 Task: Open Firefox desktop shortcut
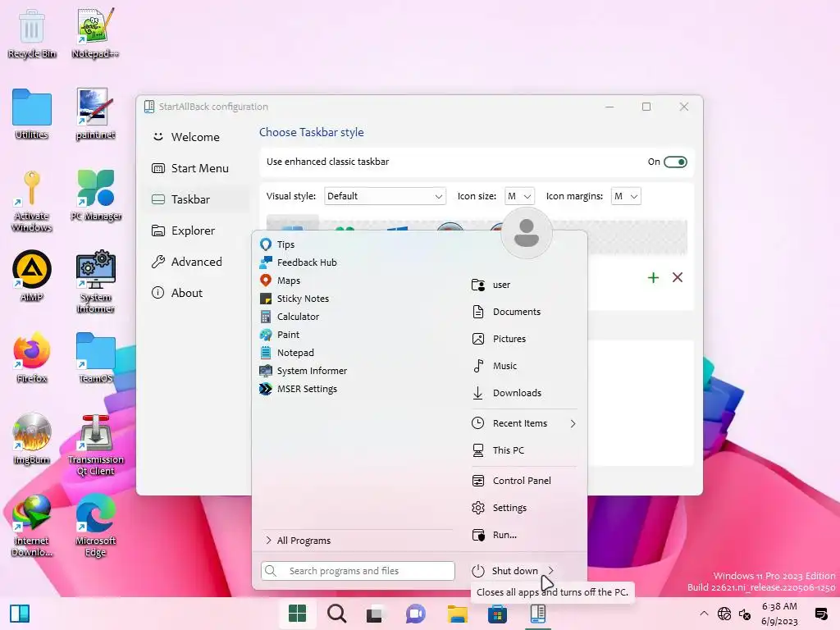pyautogui.click(x=32, y=358)
